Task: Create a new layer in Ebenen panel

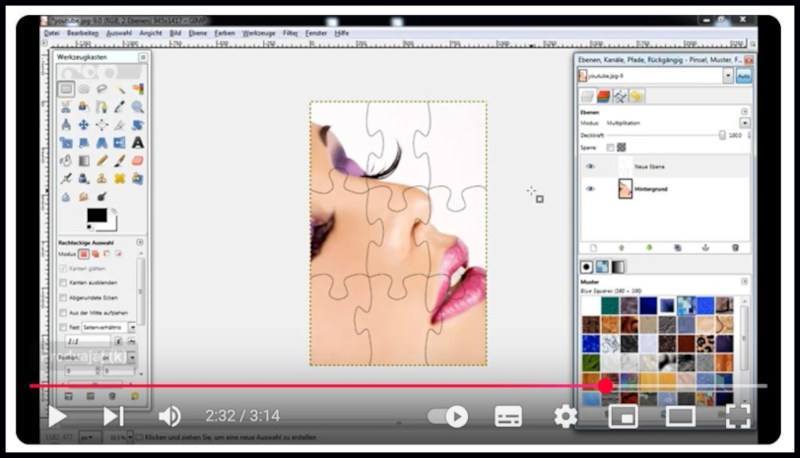Action: [593, 248]
